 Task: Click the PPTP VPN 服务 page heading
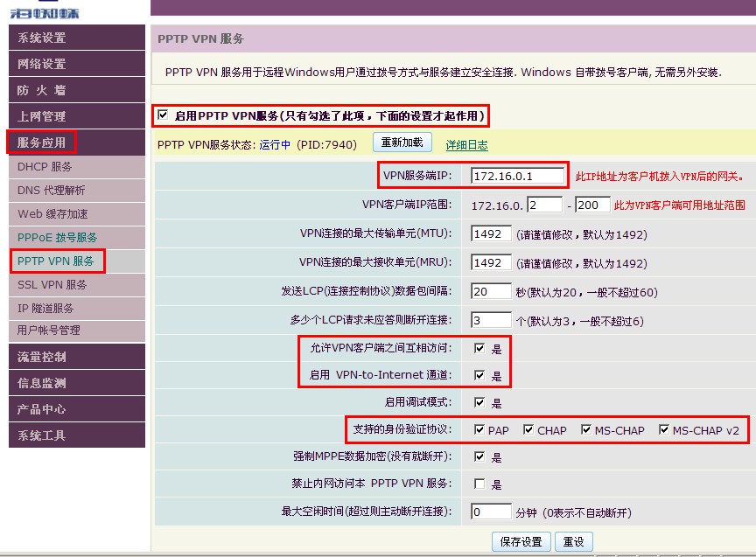[x=200, y=38]
